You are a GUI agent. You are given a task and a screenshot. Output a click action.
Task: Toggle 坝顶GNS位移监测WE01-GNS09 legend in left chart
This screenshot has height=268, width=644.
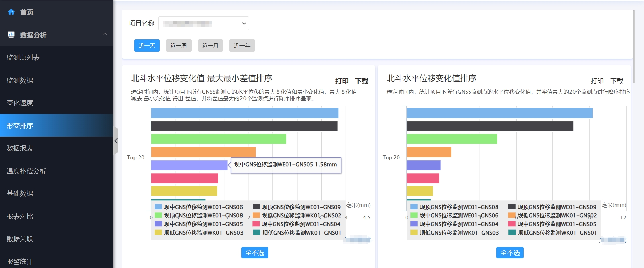tap(297, 207)
